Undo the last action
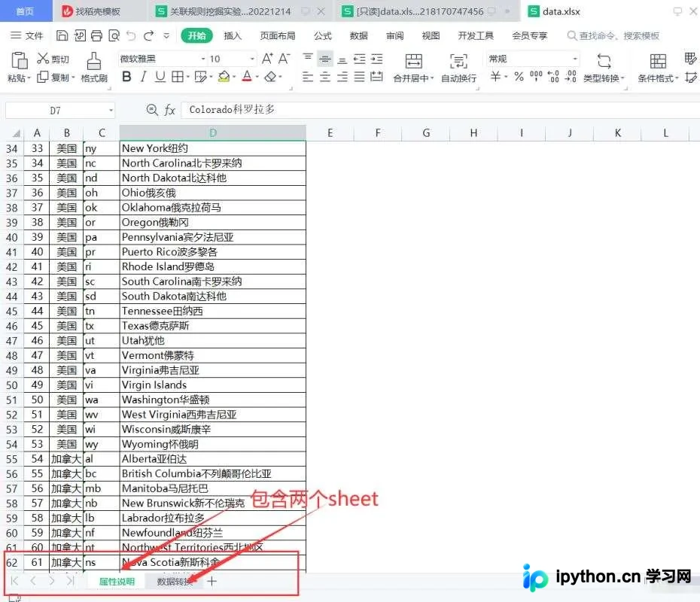 tap(131, 35)
